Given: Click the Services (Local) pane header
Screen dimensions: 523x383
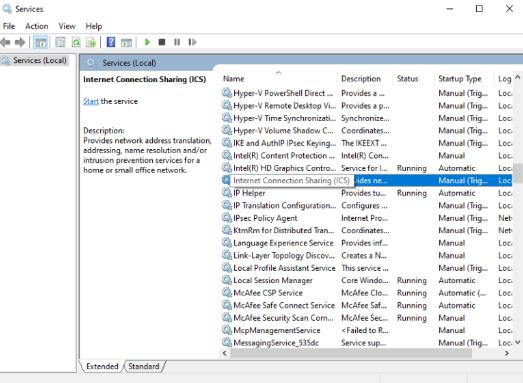Looking at the screenshot, I should pos(129,63).
